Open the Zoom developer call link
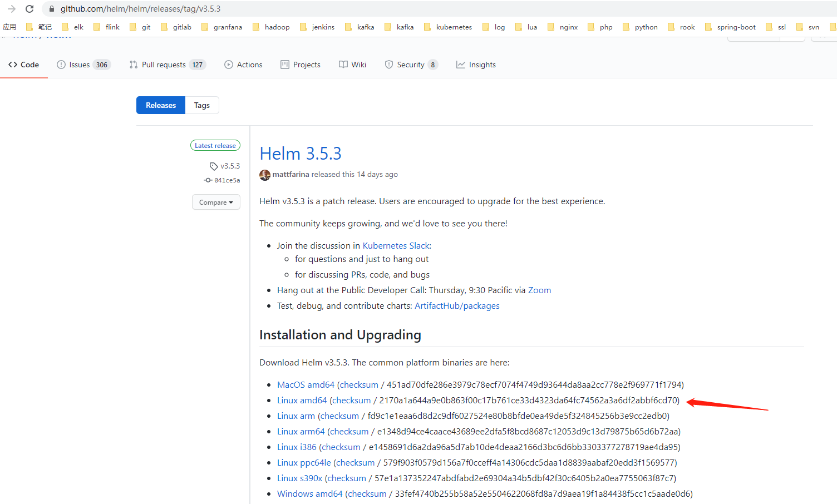The height and width of the screenshot is (504, 837). 539,290
